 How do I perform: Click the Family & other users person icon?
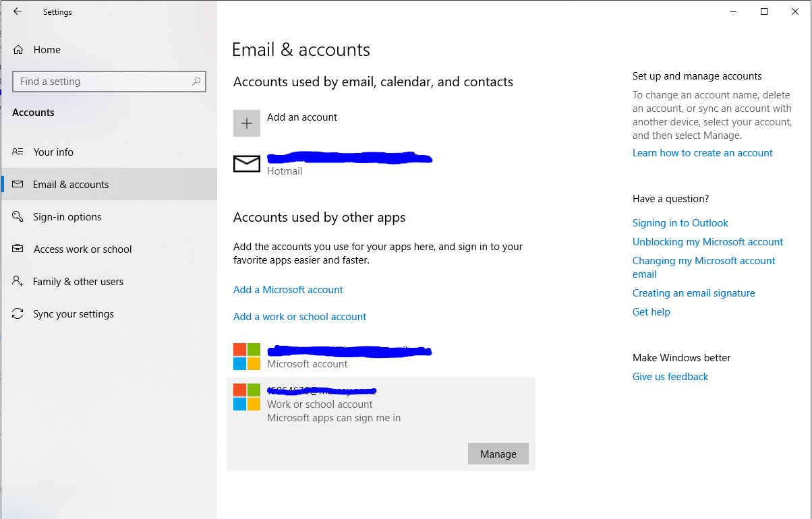tap(18, 281)
